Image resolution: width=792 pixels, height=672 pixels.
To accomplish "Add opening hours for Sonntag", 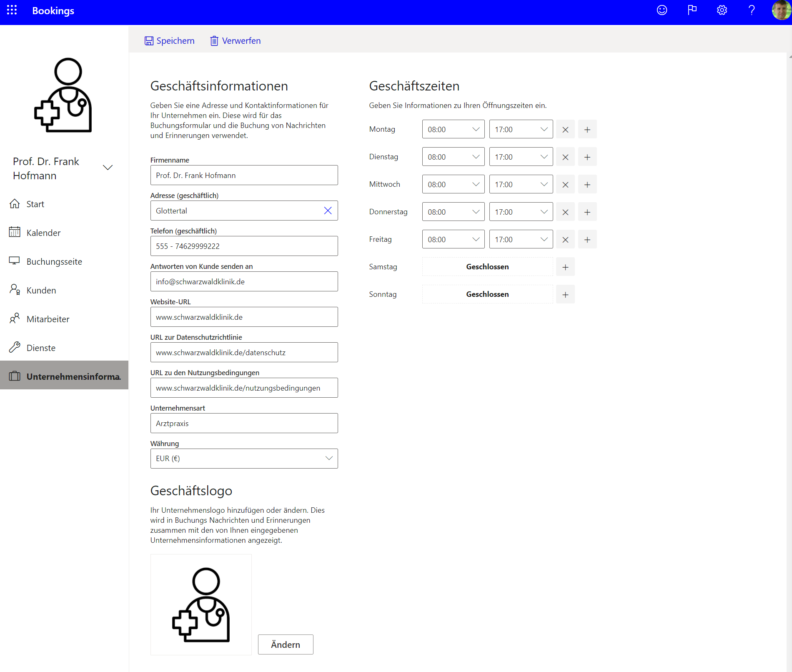I will tap(565, 295).
